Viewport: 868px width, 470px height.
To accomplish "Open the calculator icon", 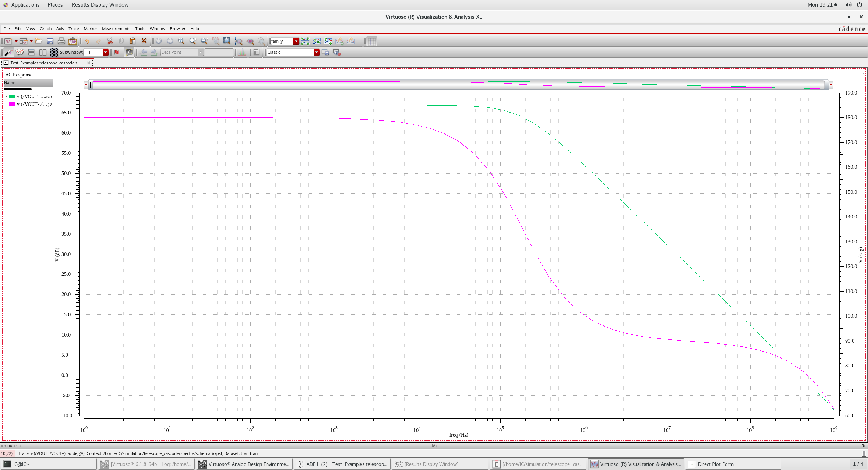I will 257,52.
